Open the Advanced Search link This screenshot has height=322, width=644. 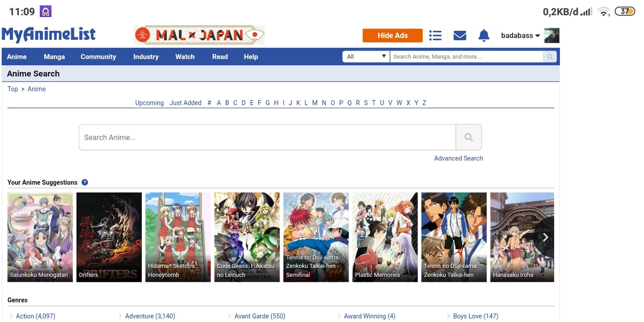458,158
